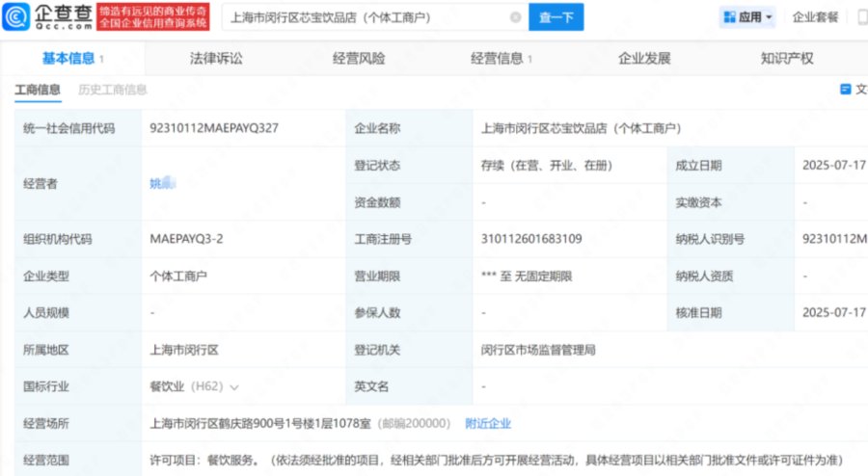The image size is (868, 476).
Task: Select credit code 92310112MAEPAYQ327
Action: [214, 128]
